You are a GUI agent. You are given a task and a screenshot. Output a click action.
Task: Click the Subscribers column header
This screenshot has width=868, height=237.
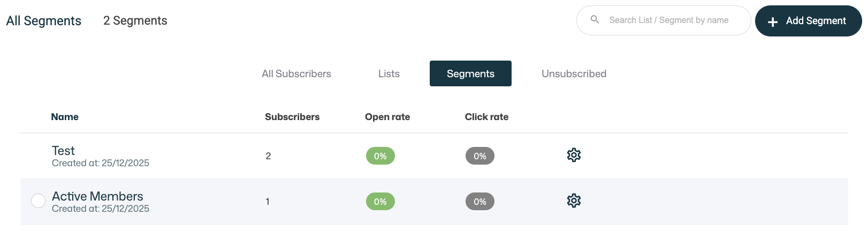292,117
